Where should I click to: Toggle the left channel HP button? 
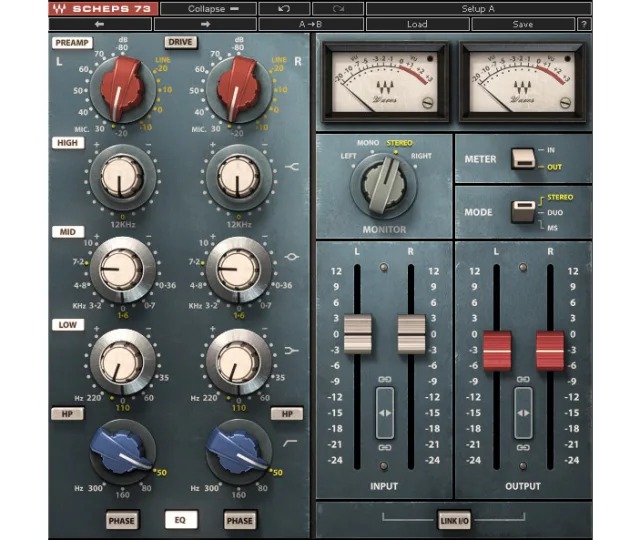(x=67, y=414)
